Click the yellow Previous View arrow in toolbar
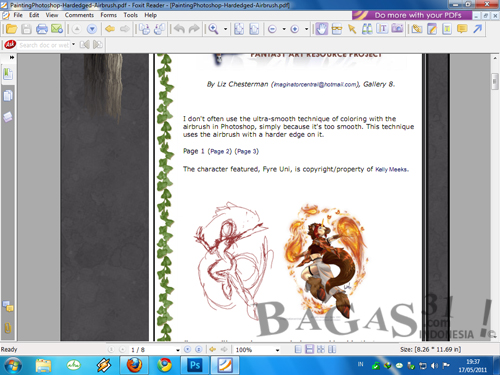500x375 pixels. coord(110,29)
